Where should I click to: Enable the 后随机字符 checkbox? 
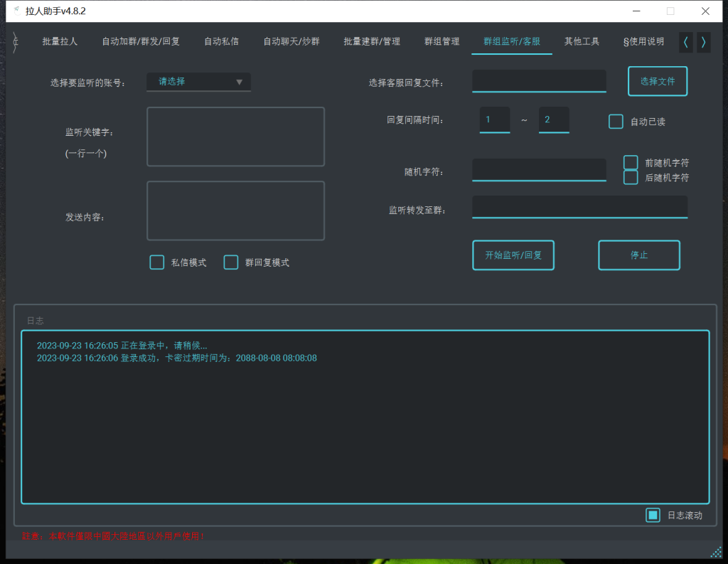631,176
